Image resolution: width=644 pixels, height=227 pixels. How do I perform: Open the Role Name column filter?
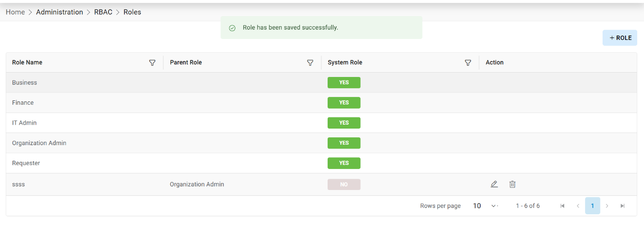coord(152,63)
